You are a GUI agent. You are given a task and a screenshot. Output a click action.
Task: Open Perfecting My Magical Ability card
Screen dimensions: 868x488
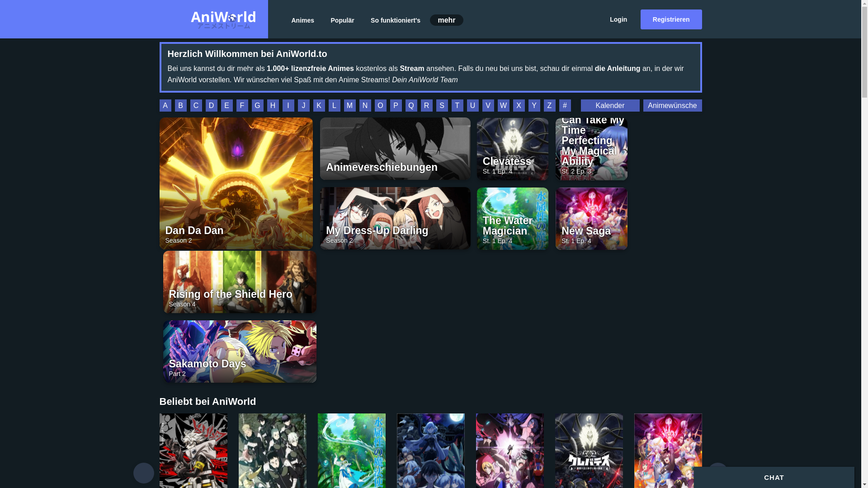(591, 149)
